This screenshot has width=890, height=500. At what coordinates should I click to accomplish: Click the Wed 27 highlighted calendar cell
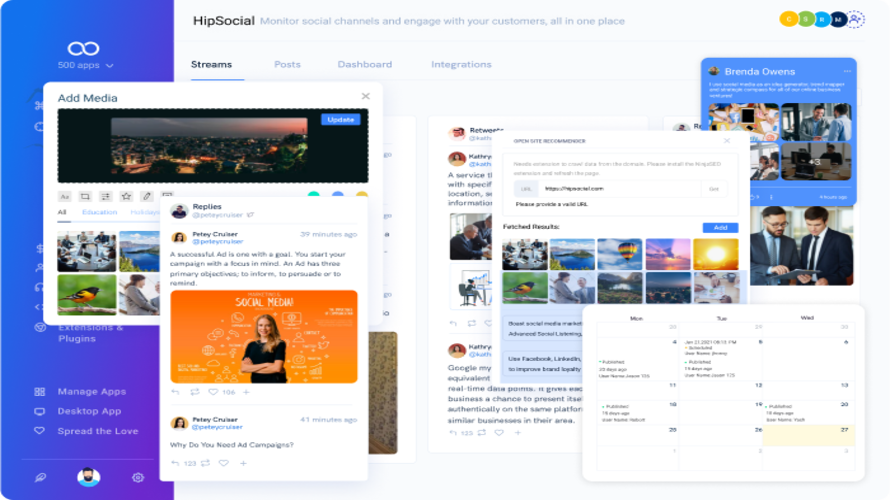coord(808,435)
